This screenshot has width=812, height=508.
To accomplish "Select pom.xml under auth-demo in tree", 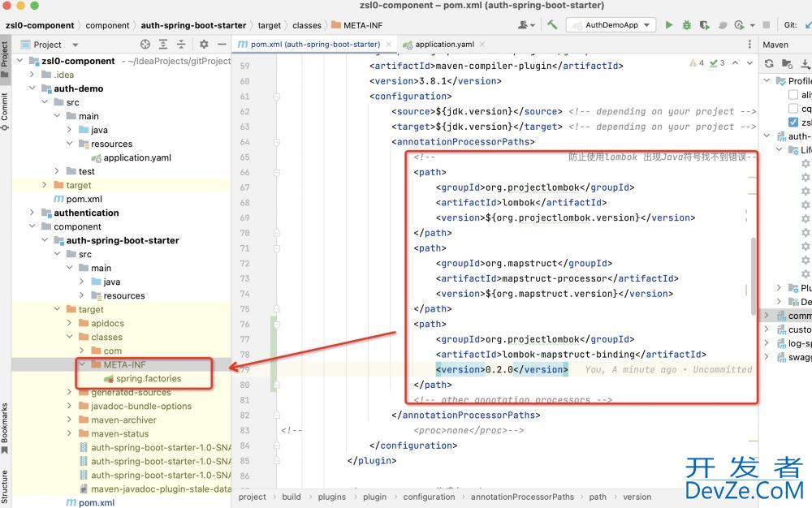I will coord(84,199).
